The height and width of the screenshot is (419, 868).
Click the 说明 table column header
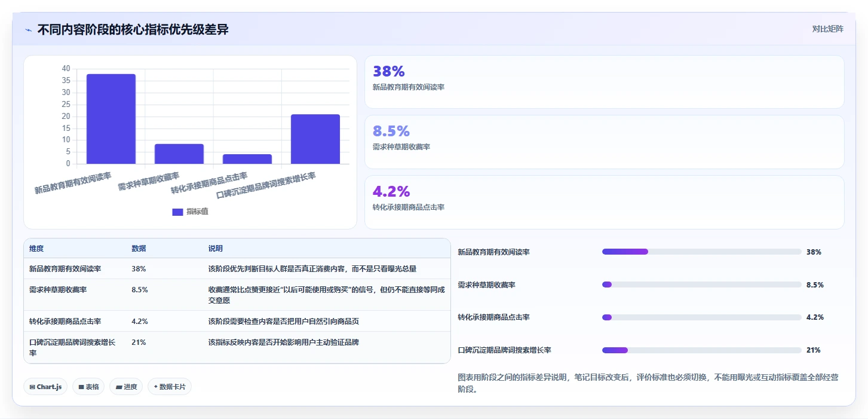215,248
